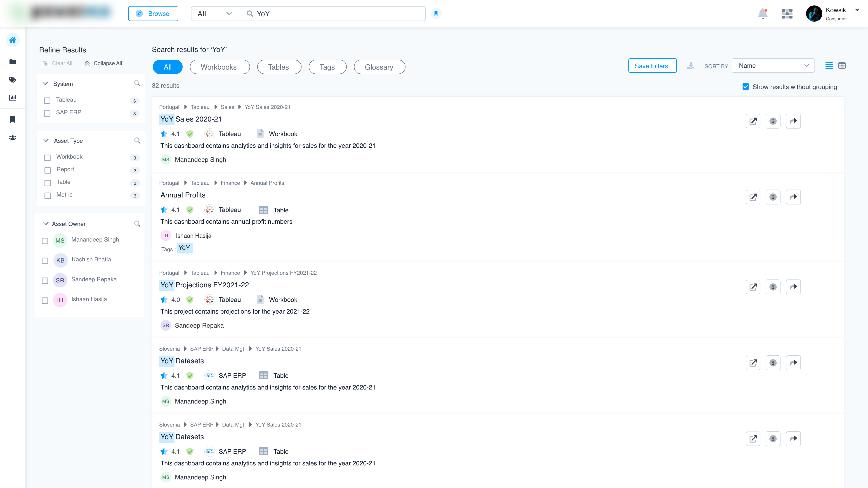
Task: Click the download results icon
Action: coord(690,66)
